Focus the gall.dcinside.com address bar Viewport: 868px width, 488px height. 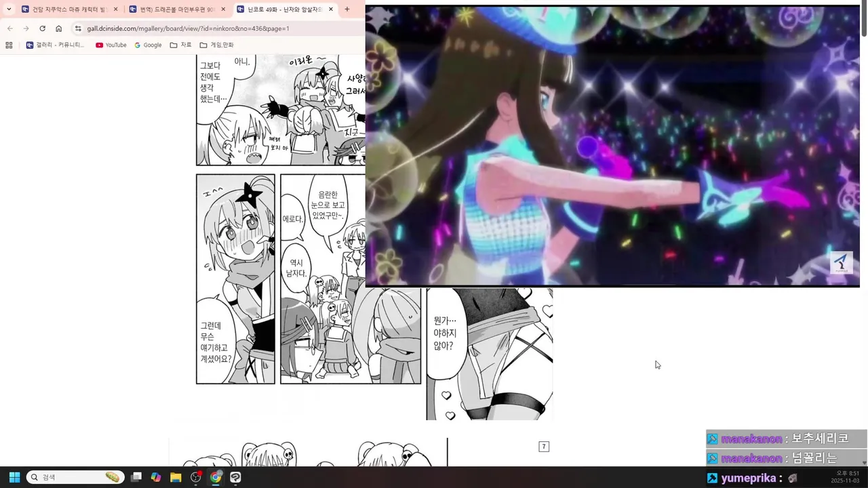click(217, 28)
